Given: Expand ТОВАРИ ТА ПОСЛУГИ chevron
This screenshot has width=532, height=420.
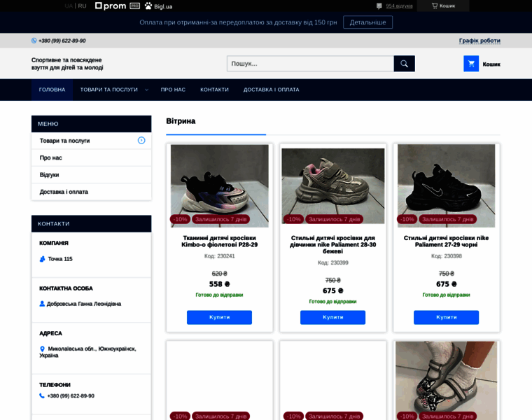Looking at the screenshot, I should (146, 90).
